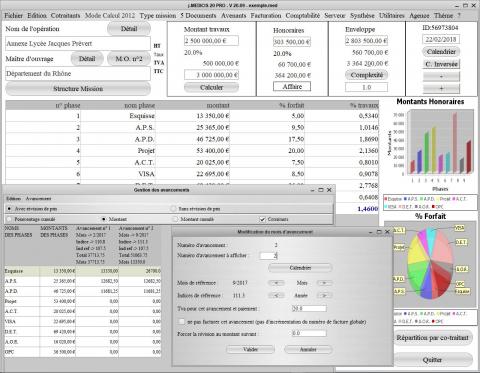Viewport: 480px width, 373px height.
Task: Click the Tva pour cet avancement field
Action: click(x=309, y=308)
